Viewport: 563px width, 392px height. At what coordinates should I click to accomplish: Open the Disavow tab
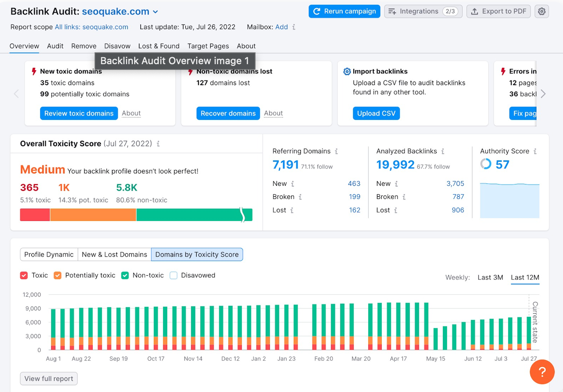117,46
